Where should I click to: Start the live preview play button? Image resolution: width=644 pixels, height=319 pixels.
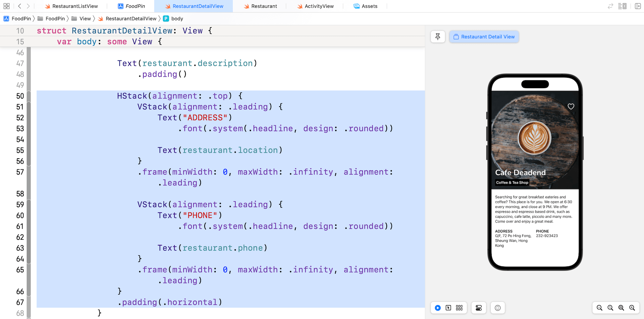pos(438,308)
